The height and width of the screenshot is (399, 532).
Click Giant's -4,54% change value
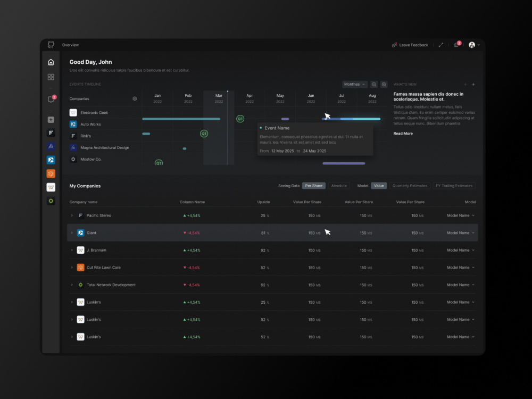192,233
